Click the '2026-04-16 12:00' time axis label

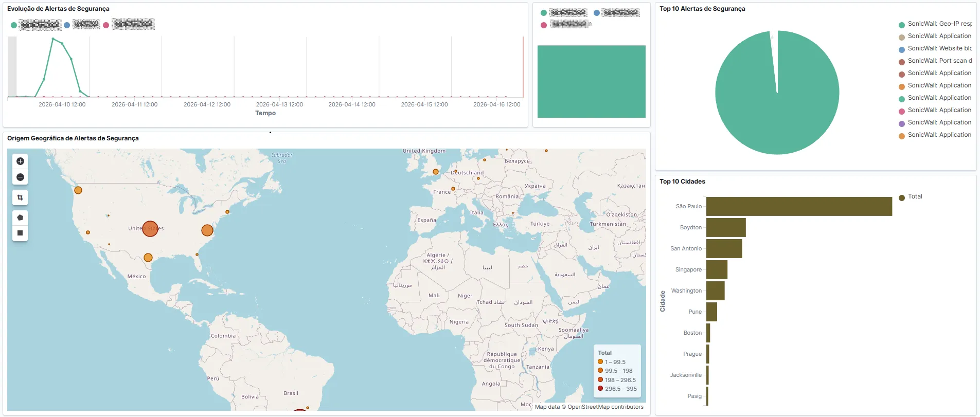(x=497, y=104)
